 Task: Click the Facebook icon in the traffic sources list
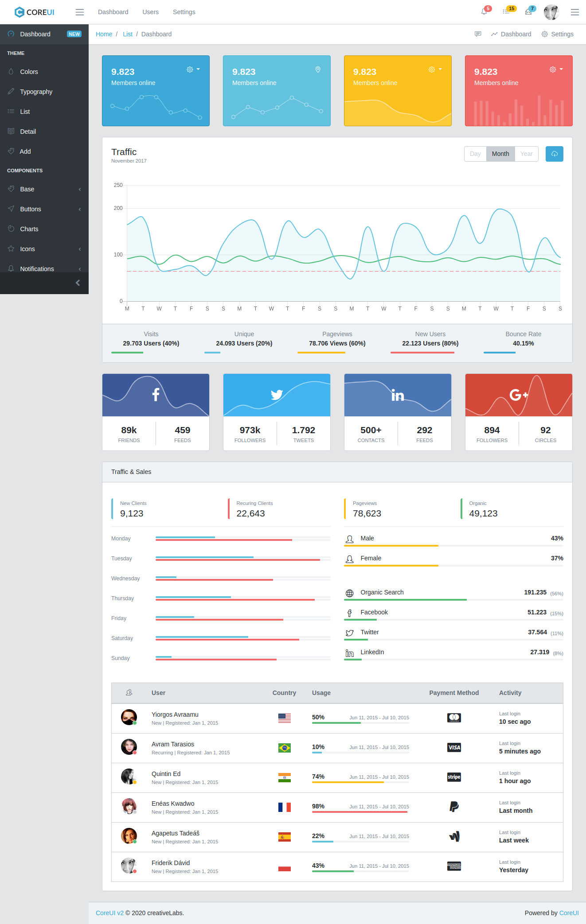(x=350, y=613)
